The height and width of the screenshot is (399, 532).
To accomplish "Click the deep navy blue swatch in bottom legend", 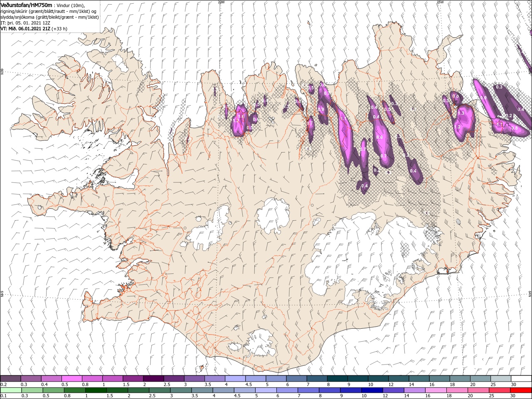I will 371,390.
